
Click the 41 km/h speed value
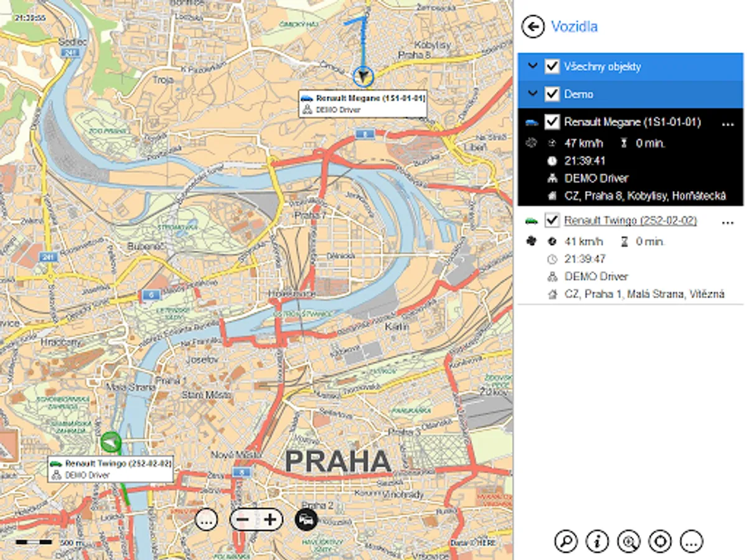click(x=584, y=241)
